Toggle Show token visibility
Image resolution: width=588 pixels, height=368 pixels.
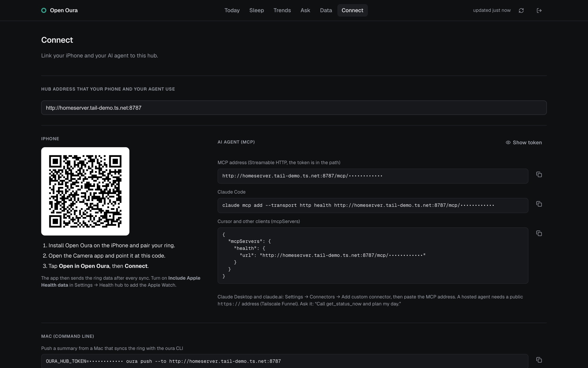(524, 142)
